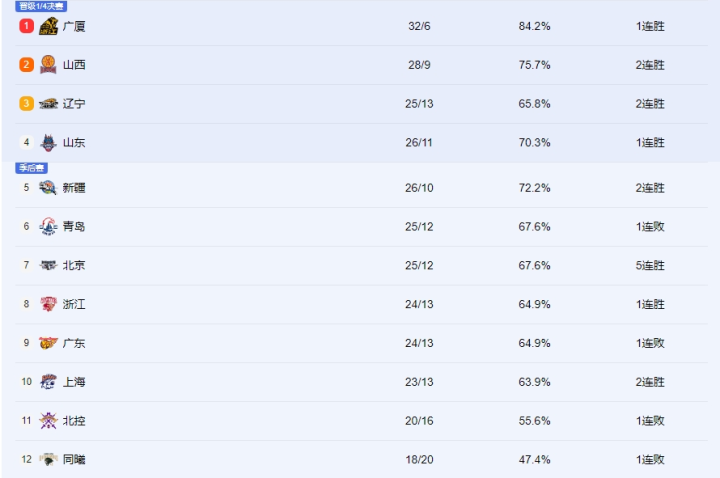Click the 山东 team logo icon
This screenshot has width=720, height=478.
pos(48,142)
